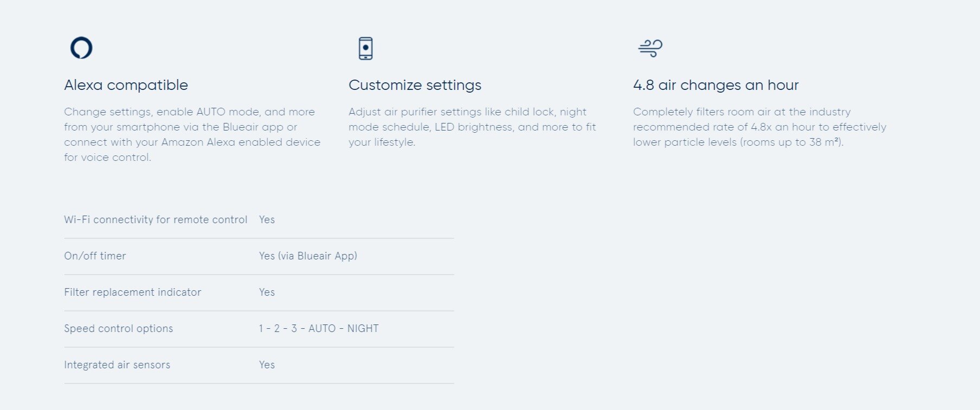Click the Integrated air sensors label
The width and height of the screenshot is (980, 410).
coord(117,365)
